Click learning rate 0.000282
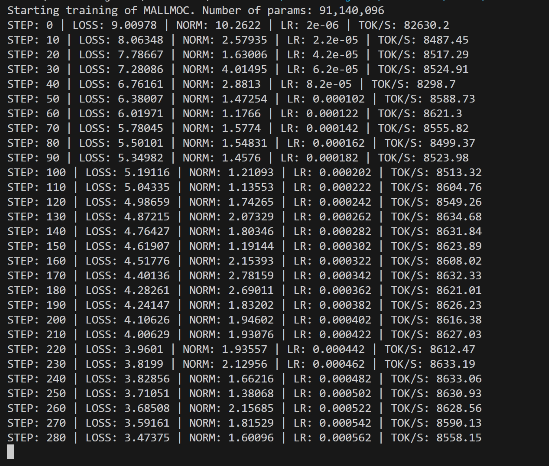Screen dimensions: 549x466 click(345, 231)
